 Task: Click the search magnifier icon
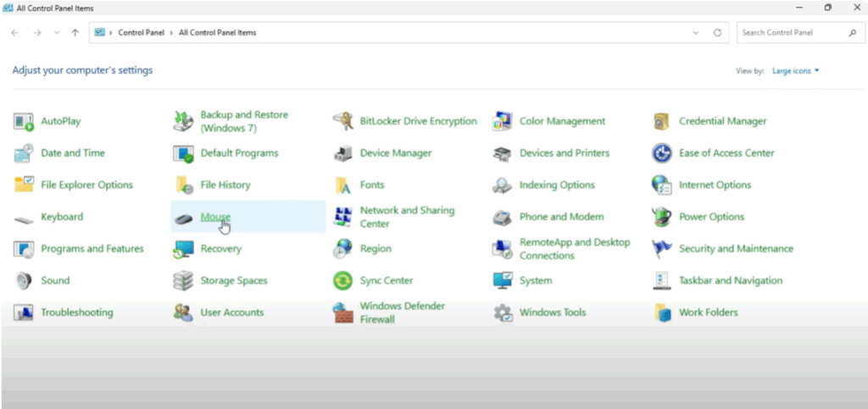coord(853,33)
